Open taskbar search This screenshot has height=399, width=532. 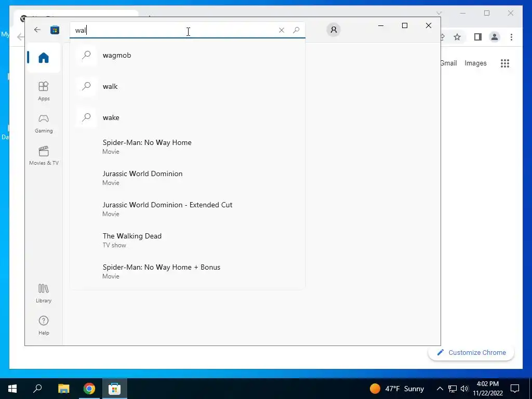tap(37, 389)
